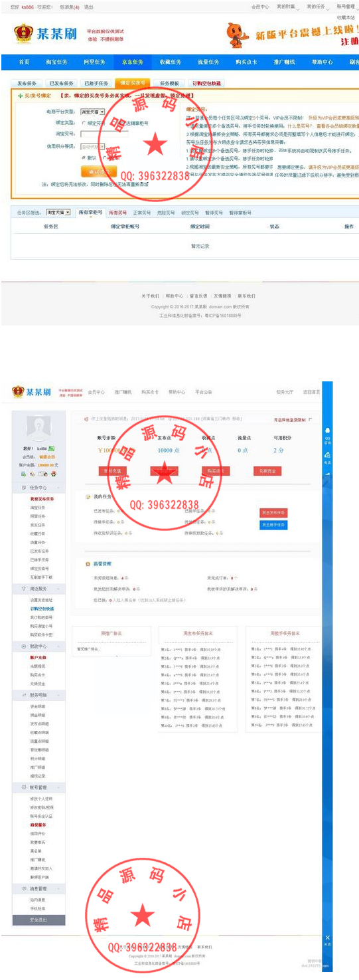The height and width of the screenshot is (980, 359).
Task: Click the orange mascot banner at the top
Action: click(x=292, y=35)
